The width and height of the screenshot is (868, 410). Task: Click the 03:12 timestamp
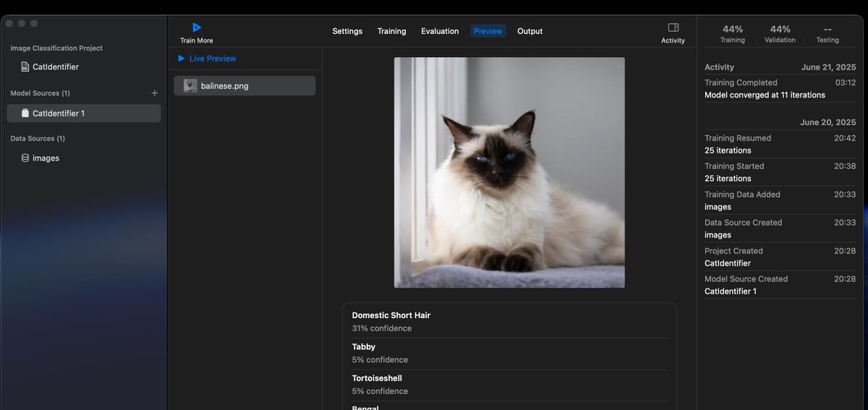846,83
